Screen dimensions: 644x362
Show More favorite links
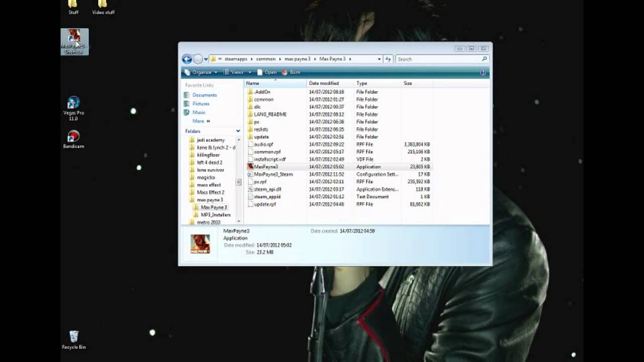click(201, 121)
